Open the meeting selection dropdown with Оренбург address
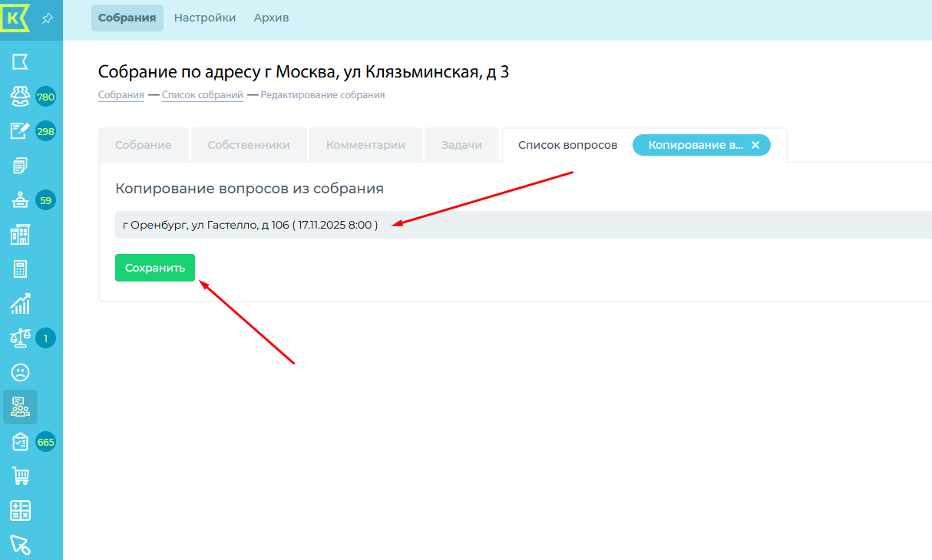This screenshot has width=932, height=560. tap(522, 225)
